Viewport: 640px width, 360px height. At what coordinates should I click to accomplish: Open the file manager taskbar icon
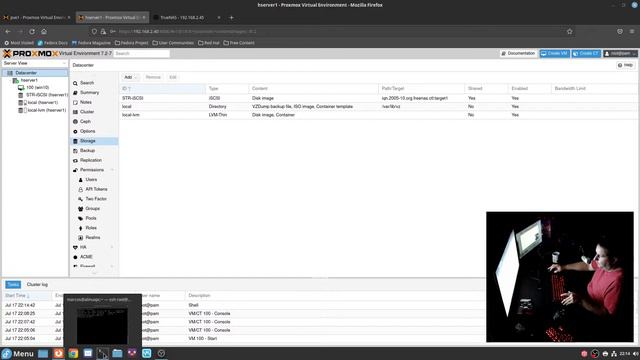point(117,353)
